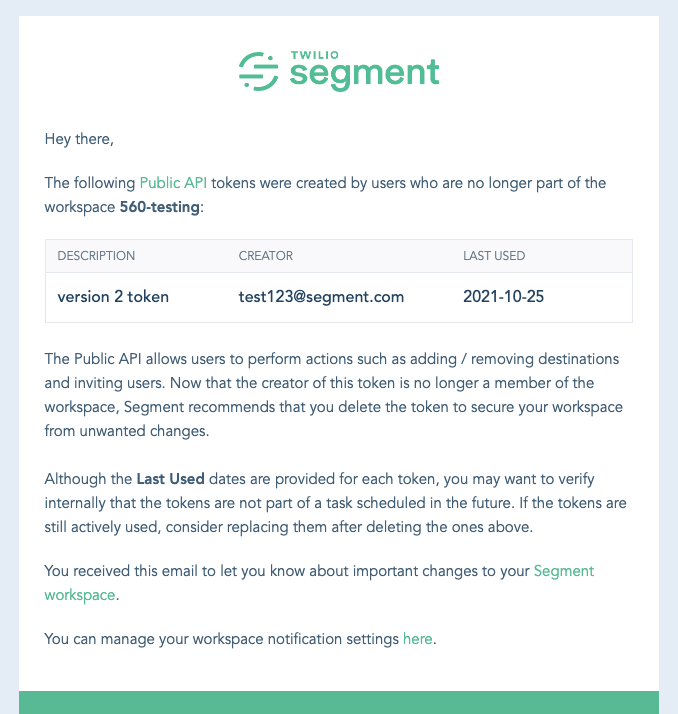Click the green "segment" wordmark
This screenshot has width=678, height=714.
click(x=364, y=73)
